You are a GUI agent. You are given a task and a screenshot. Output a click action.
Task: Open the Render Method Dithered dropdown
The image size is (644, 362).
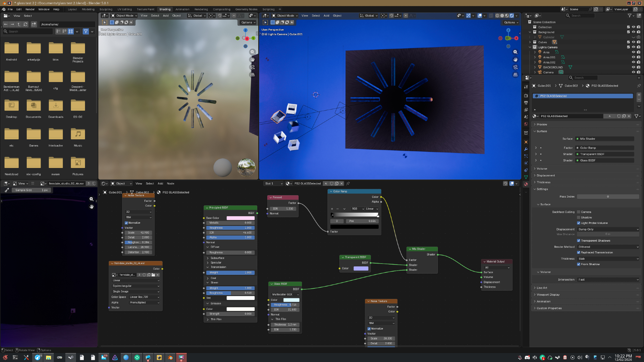pyautogui.click(x=608, y=247)
